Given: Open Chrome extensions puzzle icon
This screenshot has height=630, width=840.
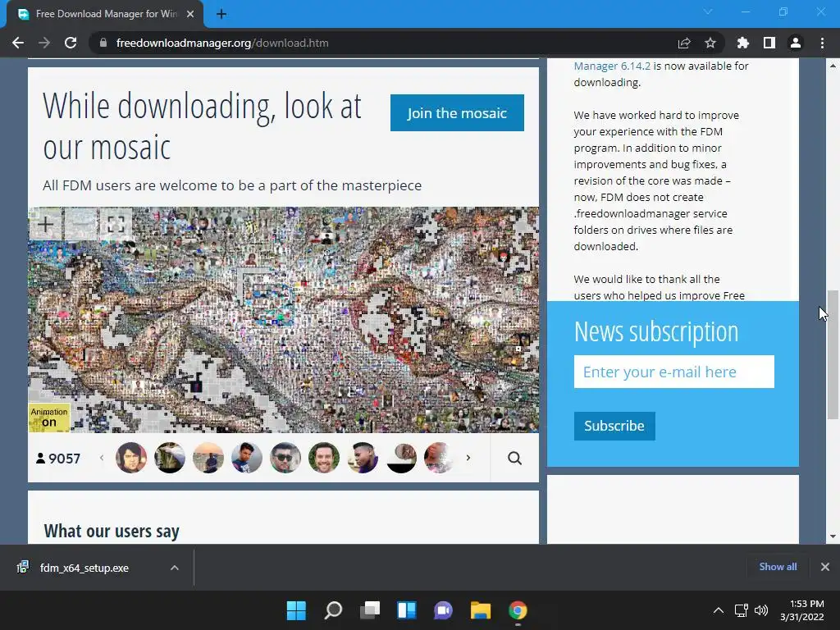Looking at the screenshot, I should (x=743, y=43).
